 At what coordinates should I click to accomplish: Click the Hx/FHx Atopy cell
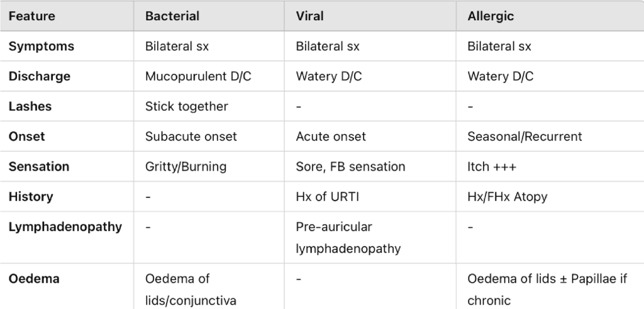pyautogui.click(x=507, y=197)
